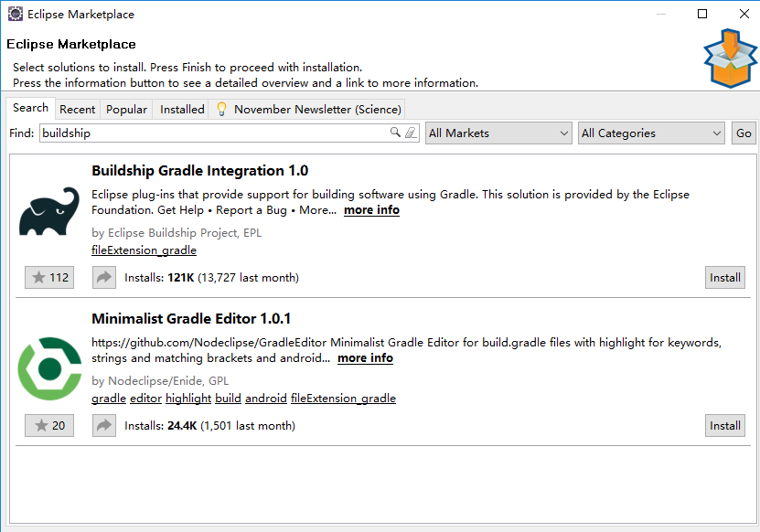Viewport: 760px width, 532px height.
Task: Switch to the Popular tab
Action: pyautogui.click(x=126, y=110)
